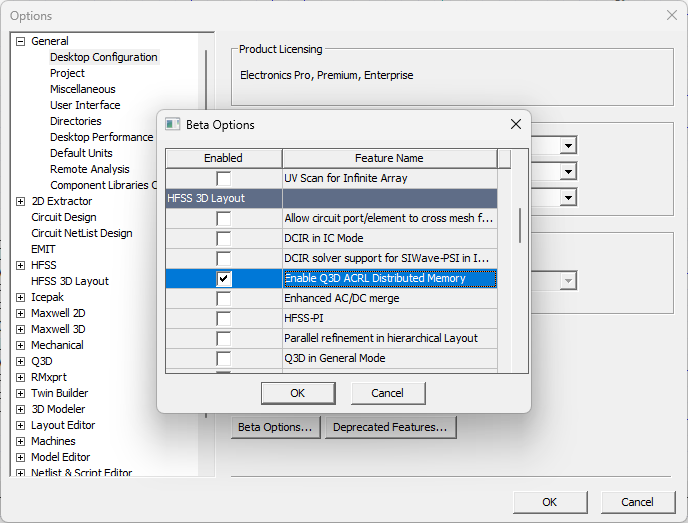Expand the HFSS tree node
Screen dimensions: 688x523
(20, 265)
